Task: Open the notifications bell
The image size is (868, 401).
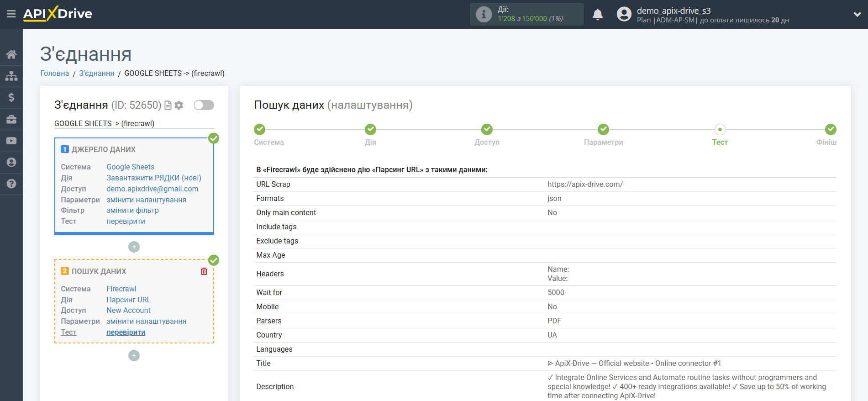Action: pyautogui.click(x=597, y=15)
